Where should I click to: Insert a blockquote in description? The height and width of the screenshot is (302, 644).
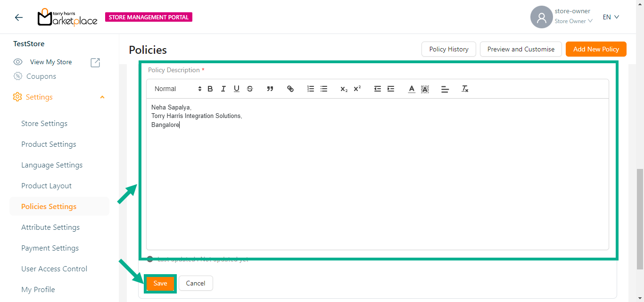[270, 89]
